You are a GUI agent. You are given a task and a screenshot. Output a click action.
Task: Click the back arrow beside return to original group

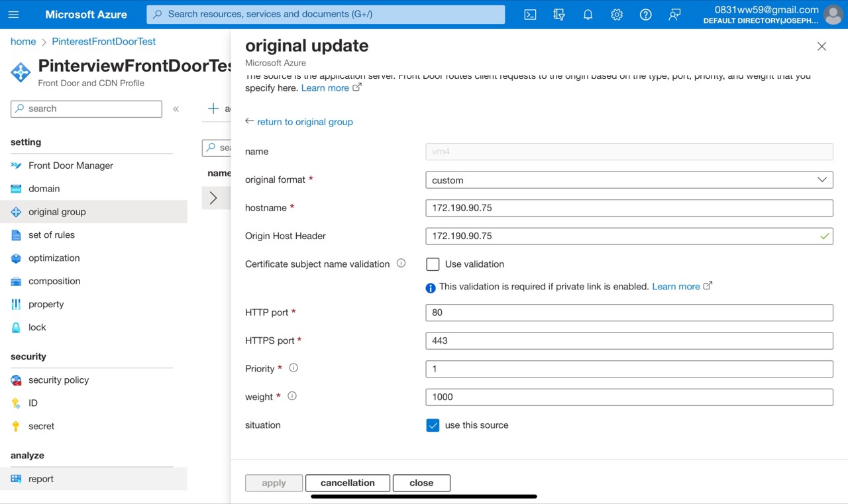click(249, 121)
